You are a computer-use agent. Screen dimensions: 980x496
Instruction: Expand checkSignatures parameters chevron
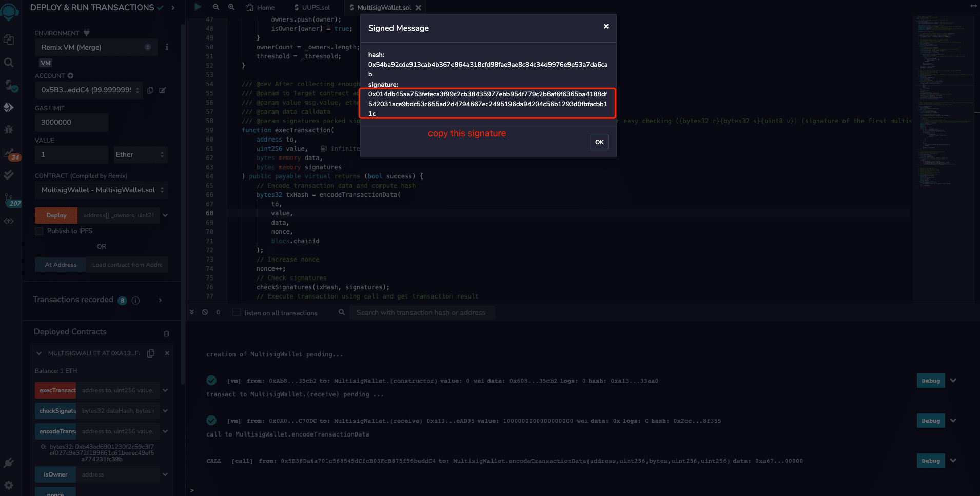point(165,411)
